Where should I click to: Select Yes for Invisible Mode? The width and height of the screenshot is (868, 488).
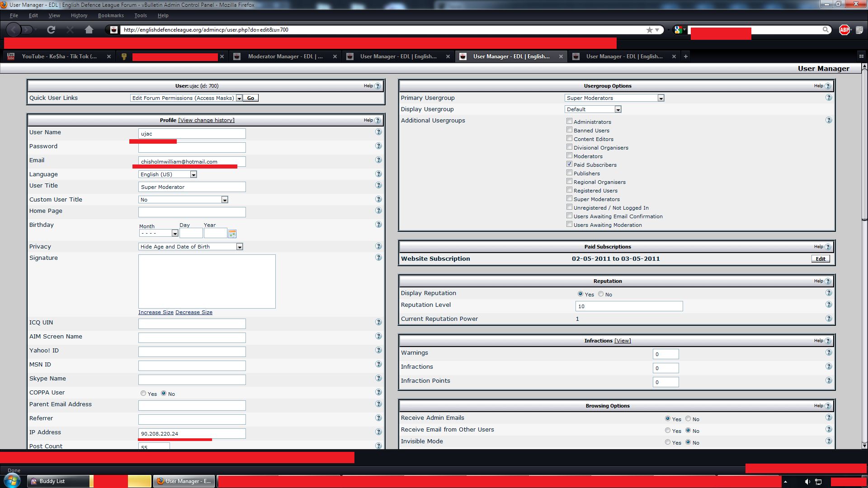667,442
